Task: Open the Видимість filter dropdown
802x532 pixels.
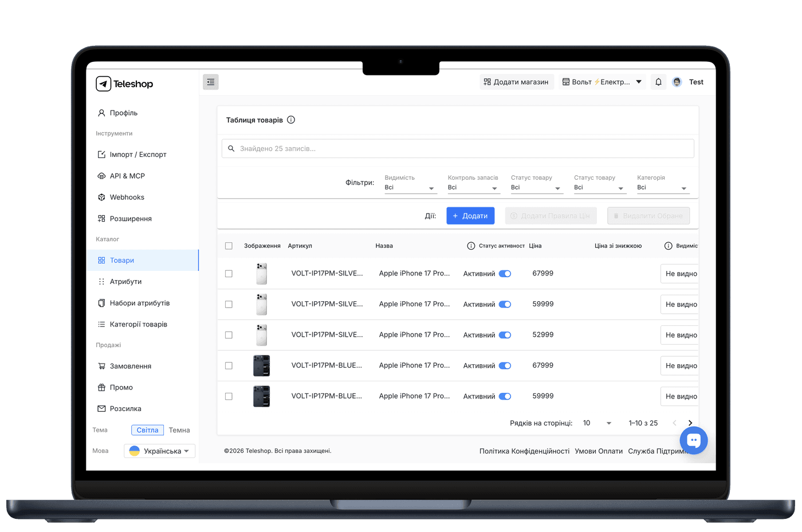Action: [410, 188]
